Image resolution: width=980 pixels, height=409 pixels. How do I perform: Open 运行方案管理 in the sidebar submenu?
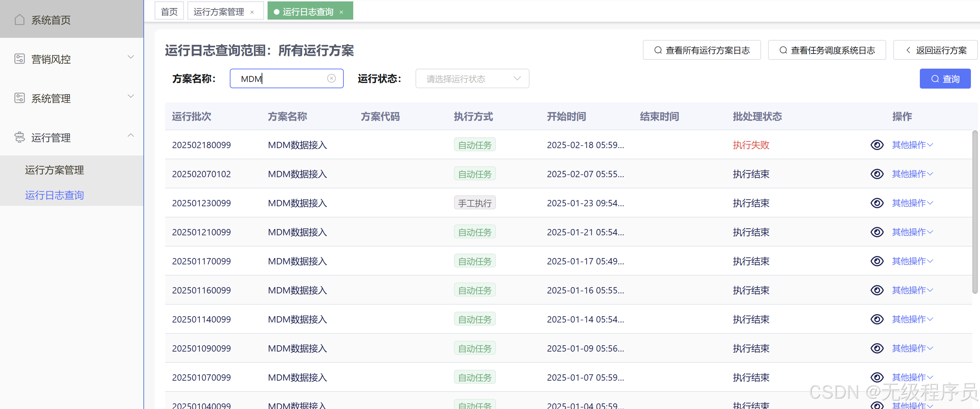[55, 170]
